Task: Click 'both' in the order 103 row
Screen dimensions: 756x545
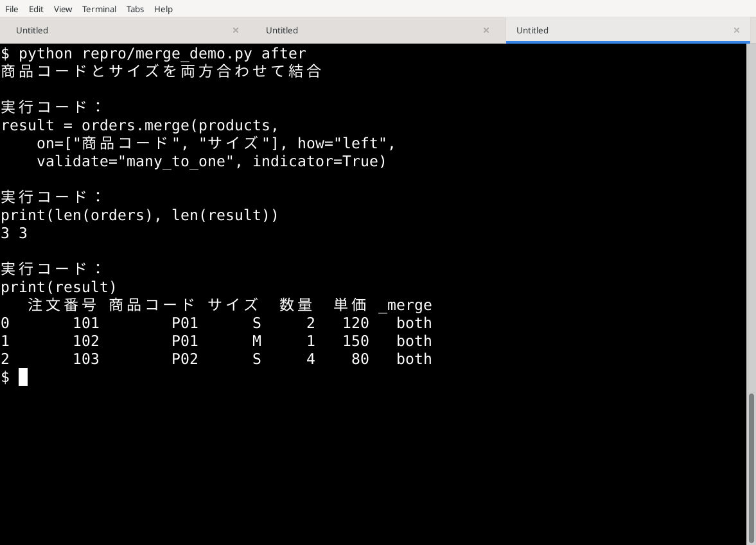Action: (x=414, y=359)
